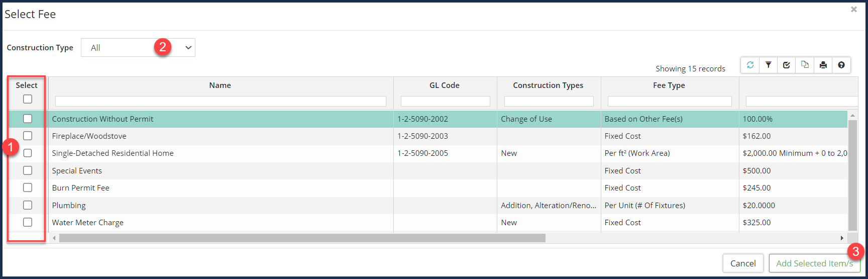Click the horizontal scrollbar thumb

(x=301, y=238)
